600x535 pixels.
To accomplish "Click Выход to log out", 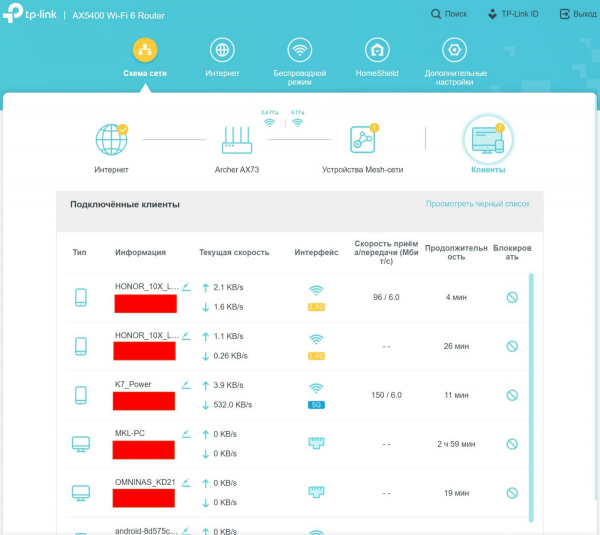I will [x=577, y=14].
